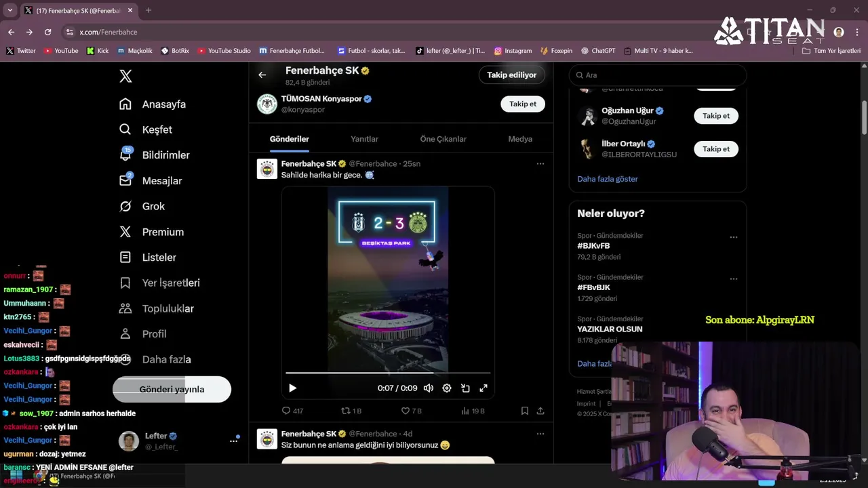This screenshot has width=868, height=488.
Task: Click Daha fazla göster under suggestions
Action: [x=608, y=179]
